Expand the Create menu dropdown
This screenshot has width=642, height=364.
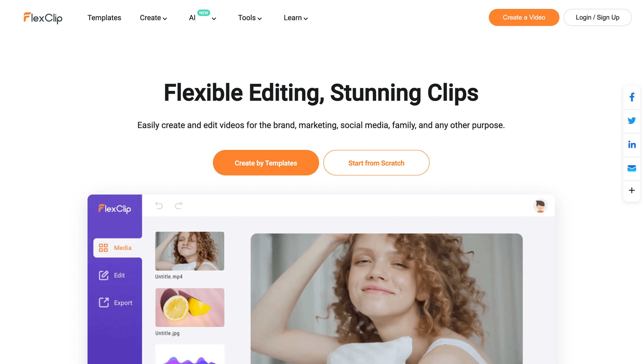pos(153,18)
